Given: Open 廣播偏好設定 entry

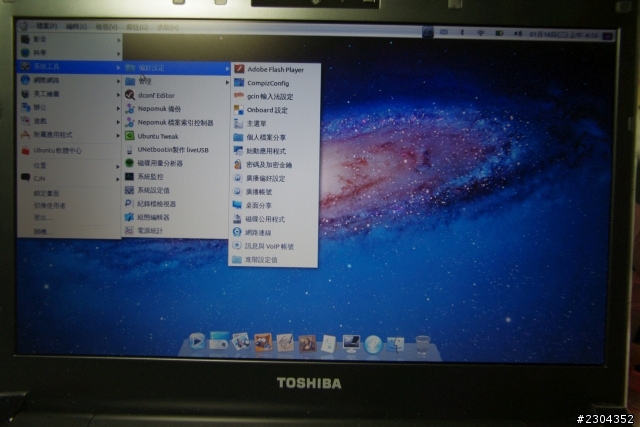Looking at the screenshot, I should (x=274, y=178).
